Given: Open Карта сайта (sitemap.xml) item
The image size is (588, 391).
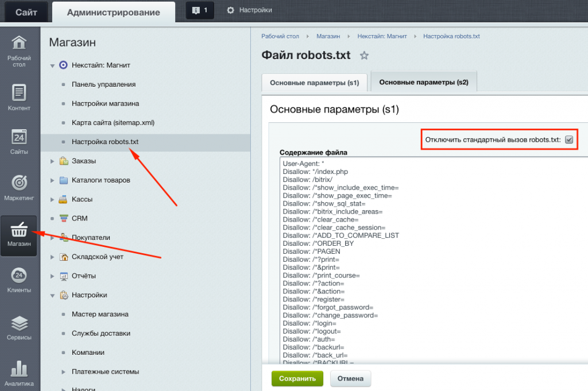Looking at the screenshot, I should coord(113,123).
